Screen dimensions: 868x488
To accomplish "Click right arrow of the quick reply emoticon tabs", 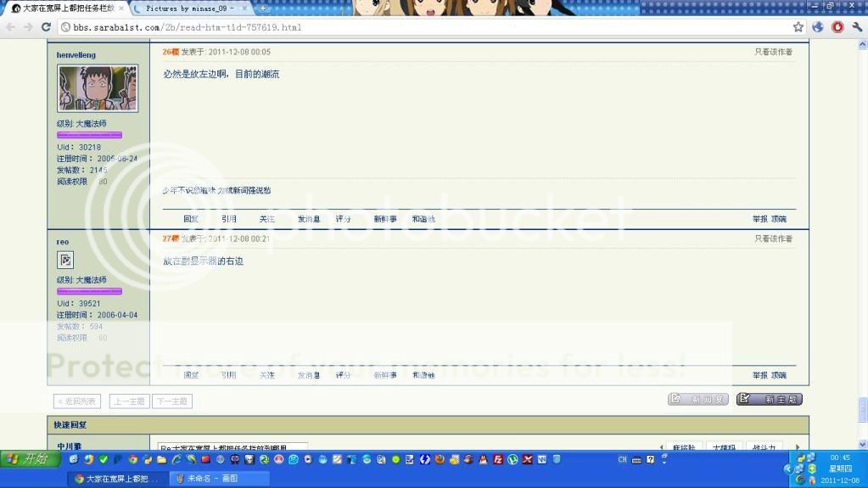I will [x=798, y=446].
